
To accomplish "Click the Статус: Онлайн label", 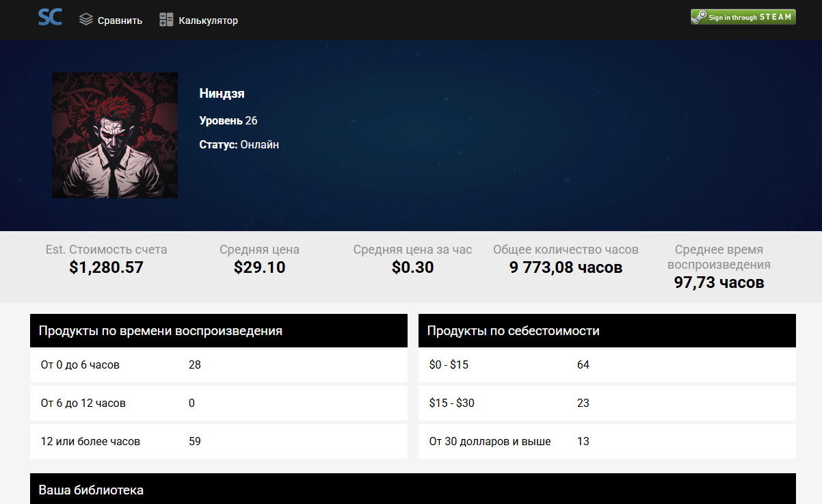I will (x=239, y=145).
